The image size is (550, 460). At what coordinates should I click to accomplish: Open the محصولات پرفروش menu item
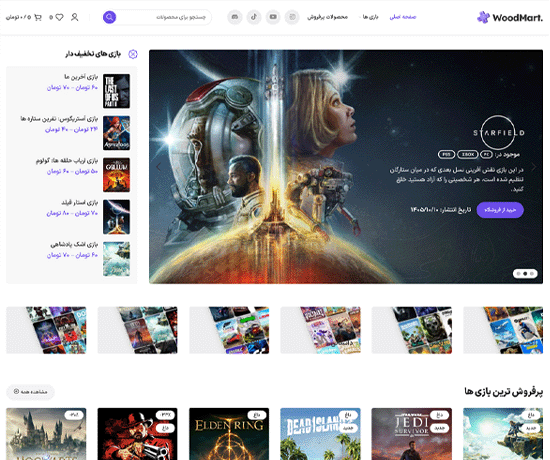[x=328, y=17]
